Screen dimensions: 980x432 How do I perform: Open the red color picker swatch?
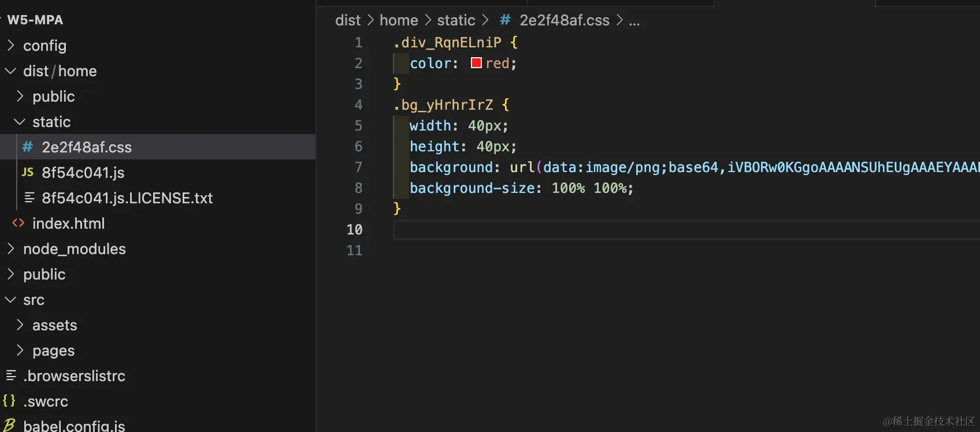(x=476, y=63)
